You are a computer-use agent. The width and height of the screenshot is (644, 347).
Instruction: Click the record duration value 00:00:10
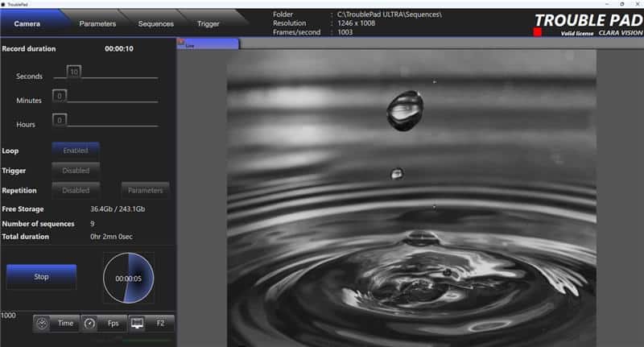click(119, 49)
